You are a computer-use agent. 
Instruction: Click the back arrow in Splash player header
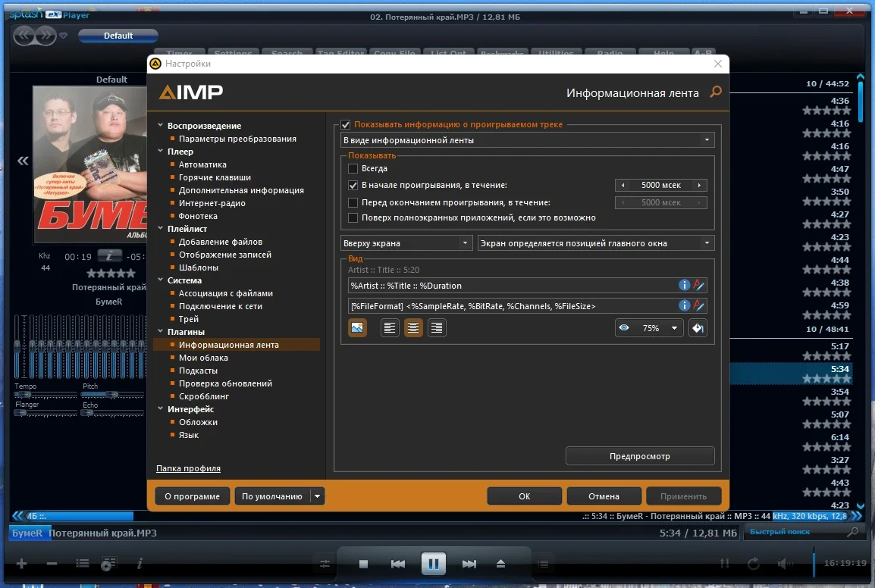(24, 36)
